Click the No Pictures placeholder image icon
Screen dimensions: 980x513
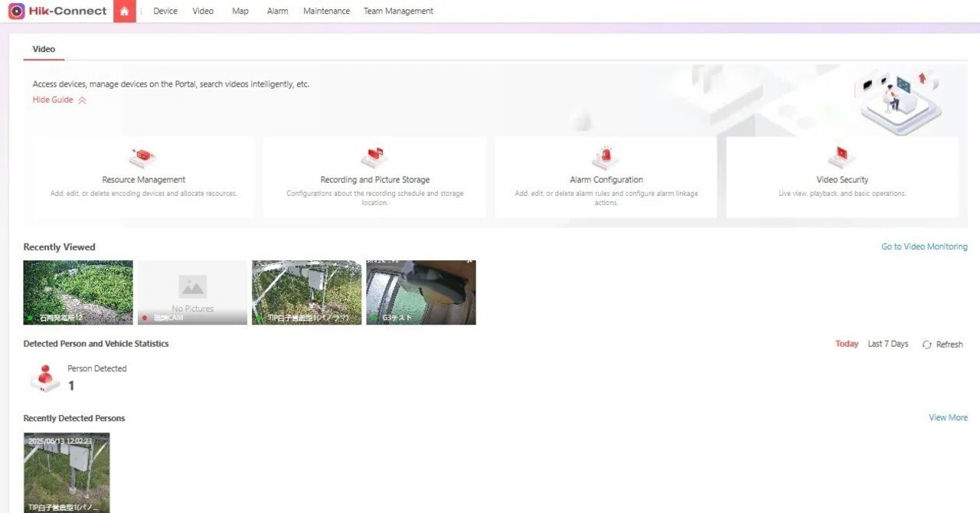(x=193, y=287)
